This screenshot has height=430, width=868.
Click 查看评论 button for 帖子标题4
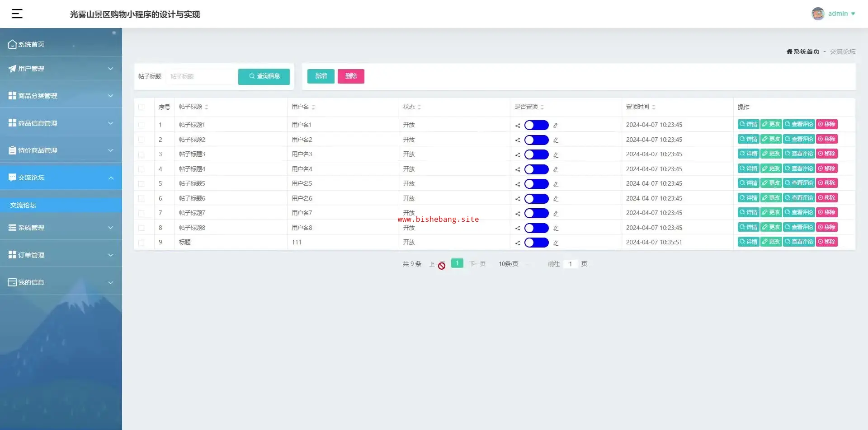[799, 168]
